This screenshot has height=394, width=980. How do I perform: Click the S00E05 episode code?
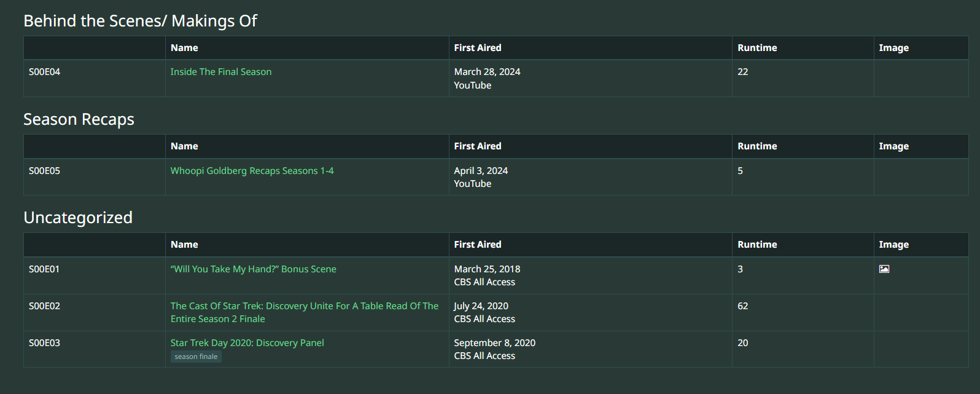[x=44, y=171]
